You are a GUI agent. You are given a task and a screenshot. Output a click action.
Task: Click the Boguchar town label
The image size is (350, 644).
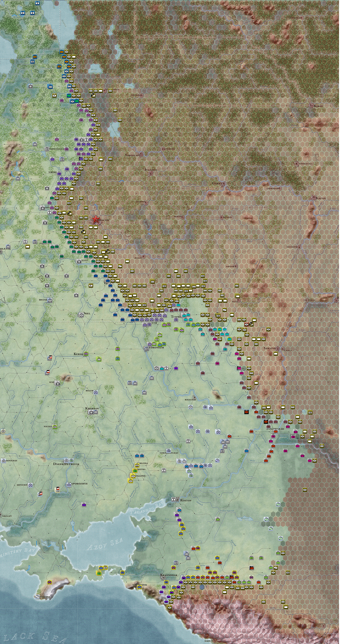(190, 400)
